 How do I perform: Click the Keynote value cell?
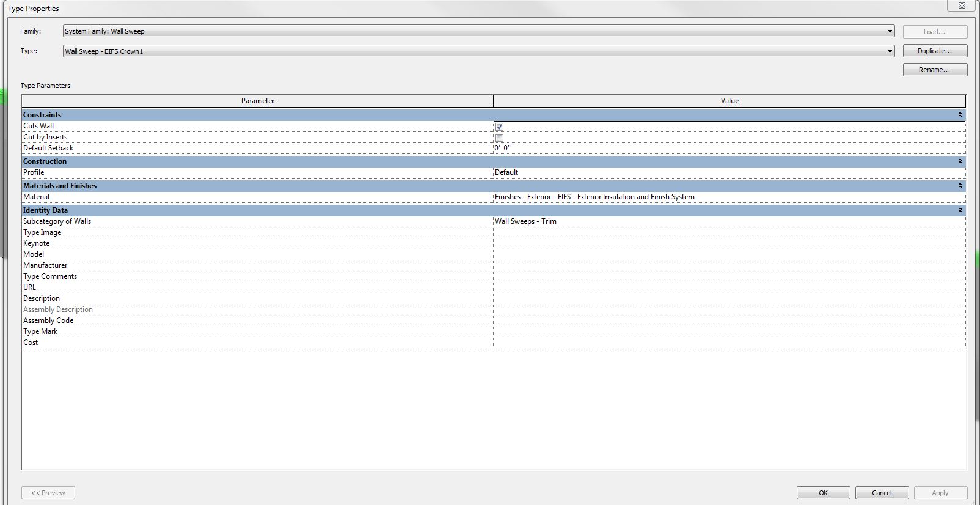click(730, 243)
